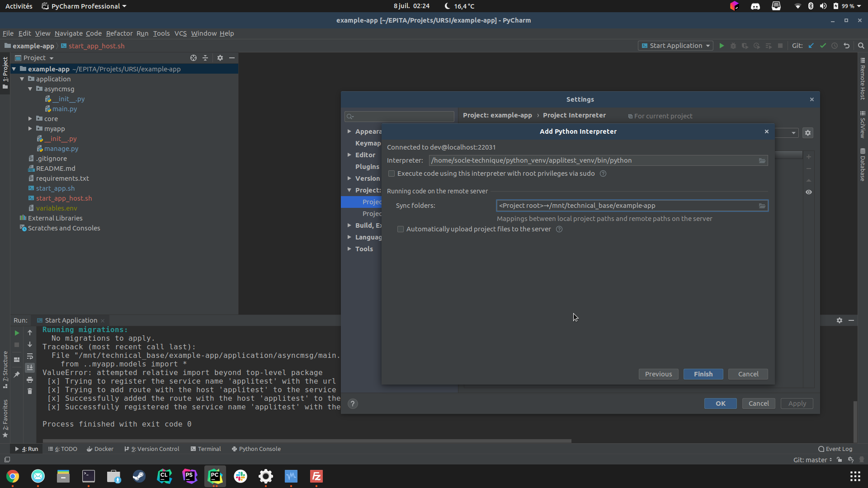Viewport: 868px width, 488px height.
Task: Toggle show early releases eye icon
Action: (809, 192)
